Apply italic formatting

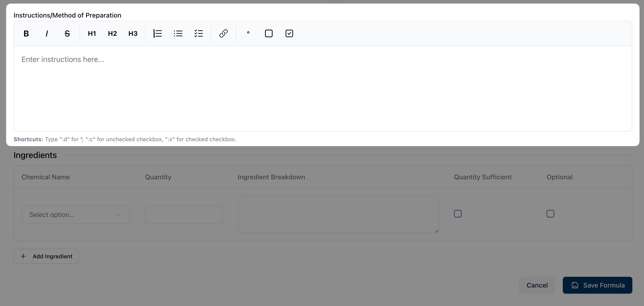47,34
